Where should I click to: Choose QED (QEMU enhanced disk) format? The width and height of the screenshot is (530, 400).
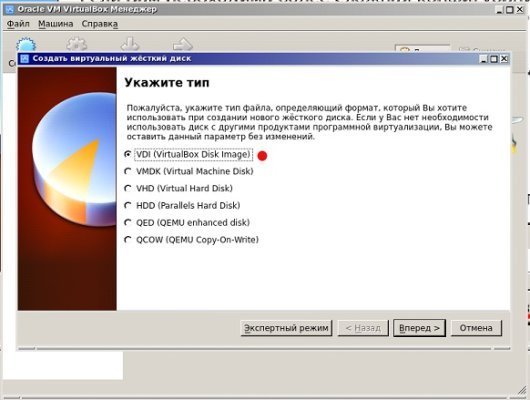point(128,222)
